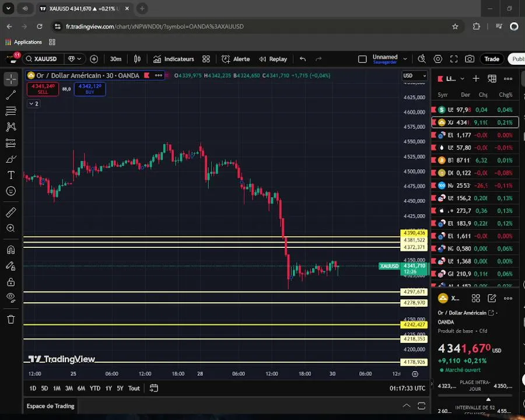Lock all drawing tools
The image size is (525, 420).
point(10,282)
